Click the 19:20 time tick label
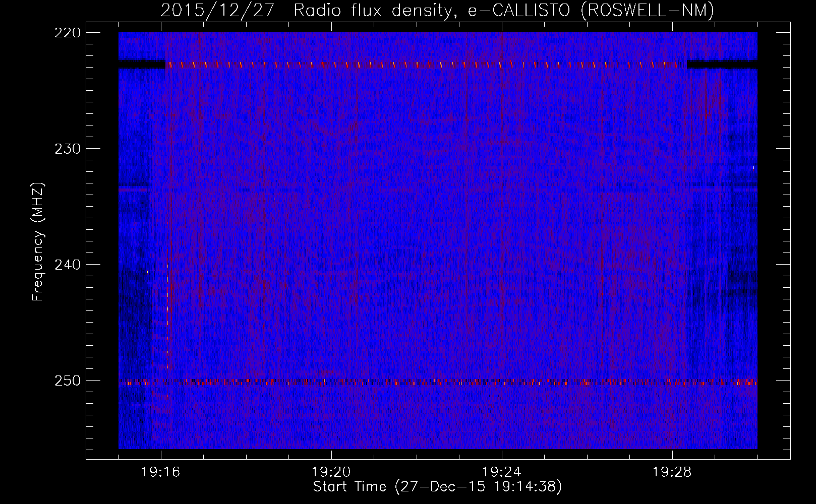 click(331, 472)
